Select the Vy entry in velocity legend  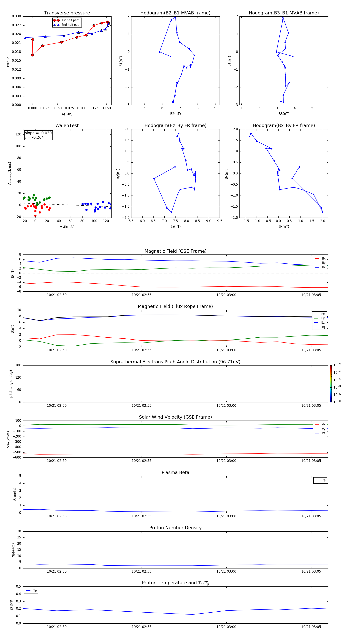click(x=320, y=429)
